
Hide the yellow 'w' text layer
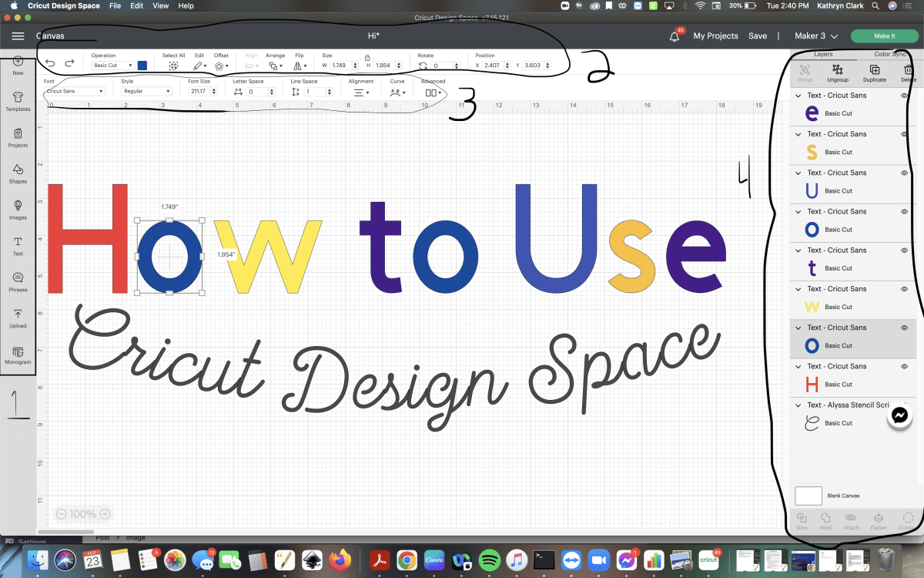[904, 289]
